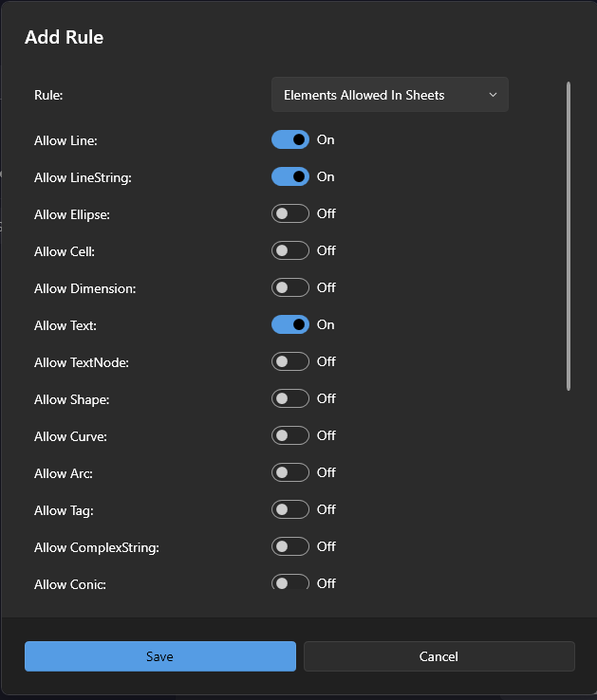Click the Save button
Viewport: 597px width, 700px height.
point(159,656)
